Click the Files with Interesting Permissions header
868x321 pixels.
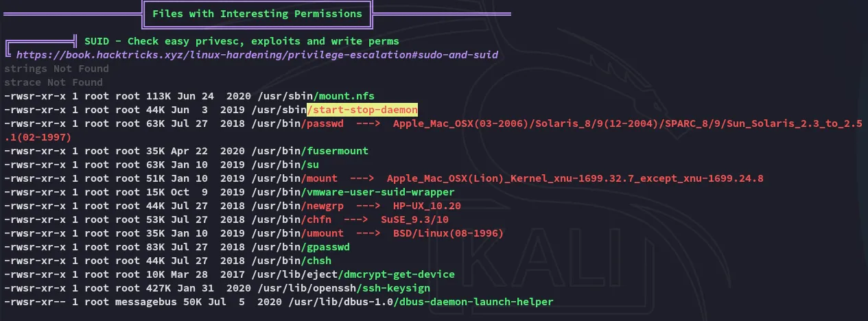[x=258, y=14]
